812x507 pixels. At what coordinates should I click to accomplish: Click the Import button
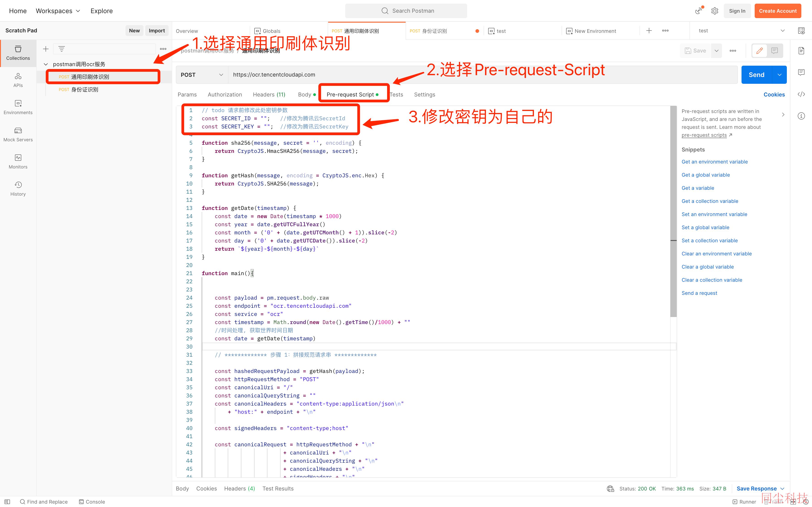157,31
